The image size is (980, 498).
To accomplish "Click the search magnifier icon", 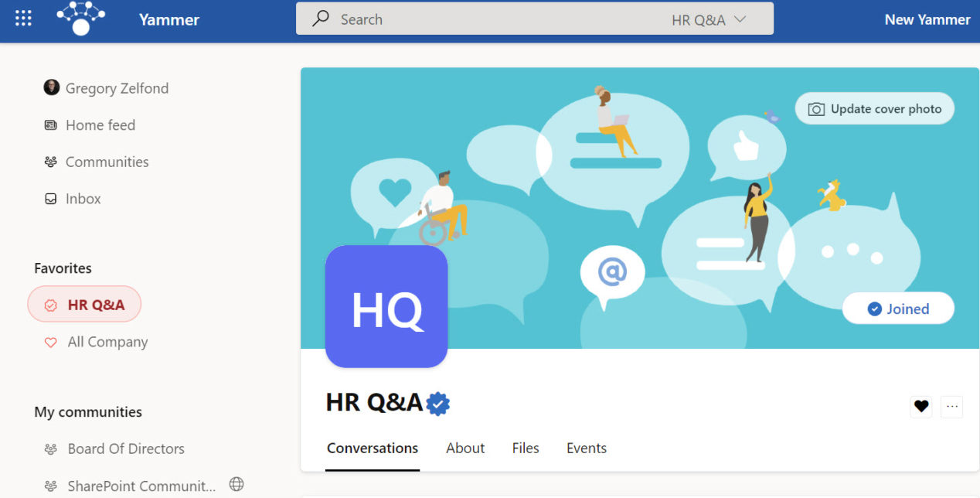I will (x=321, y=19).
